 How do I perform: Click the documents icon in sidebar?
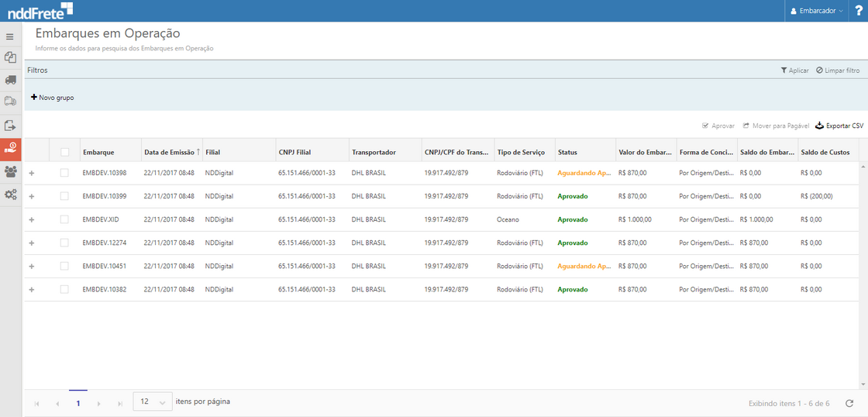pyautogui.click(x=10, y=57)
